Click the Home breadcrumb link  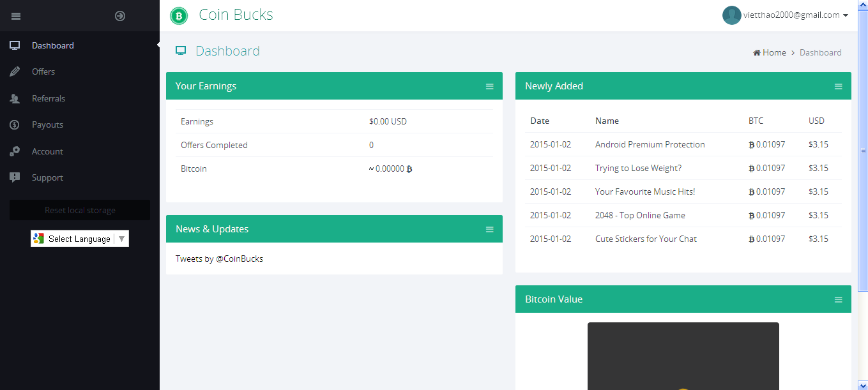click(774, 52)
